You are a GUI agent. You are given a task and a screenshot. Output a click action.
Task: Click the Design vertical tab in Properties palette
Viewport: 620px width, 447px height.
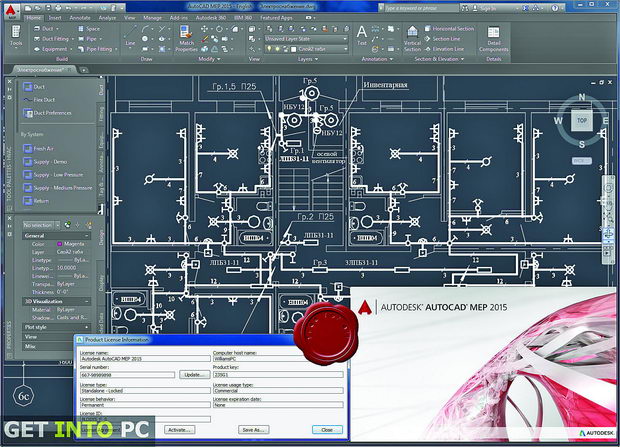101,237
